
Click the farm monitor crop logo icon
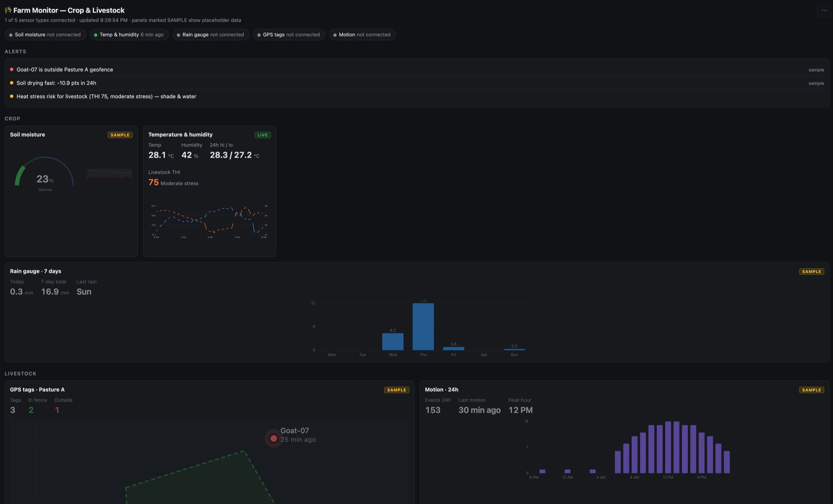(x=8, y=10)
